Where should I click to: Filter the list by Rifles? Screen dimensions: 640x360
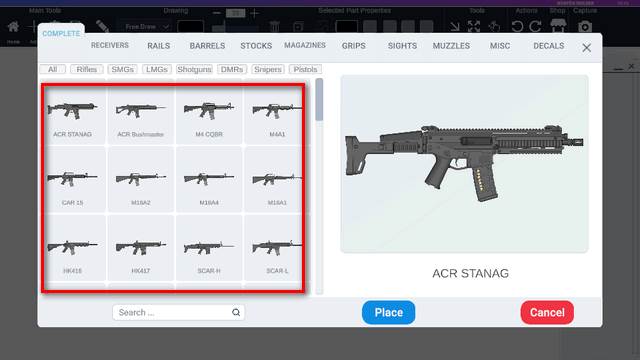pyautogui.click(x=87, y=69)
